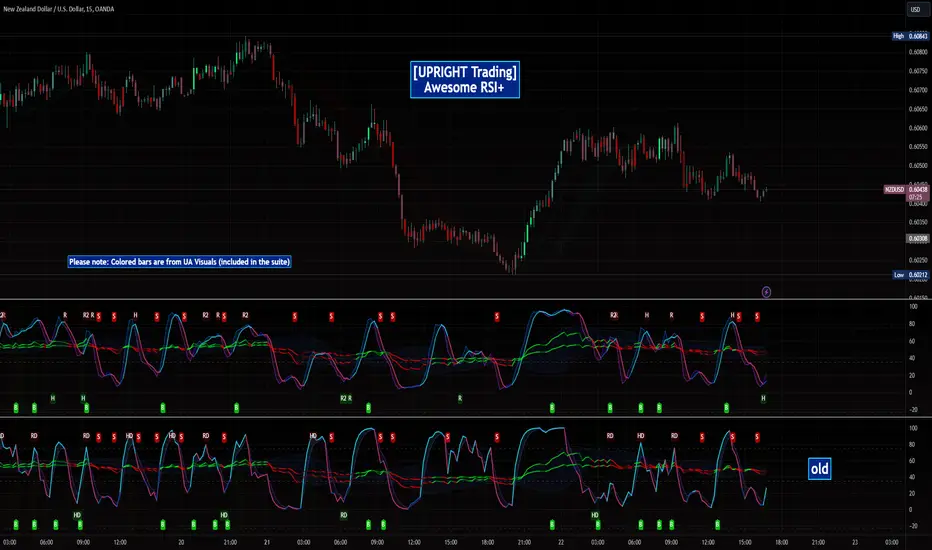The width and height of the screenshot is (932, 550).
Task: Click green R2 marker in upper oscillator pane
Action: (x=344, y=398)
